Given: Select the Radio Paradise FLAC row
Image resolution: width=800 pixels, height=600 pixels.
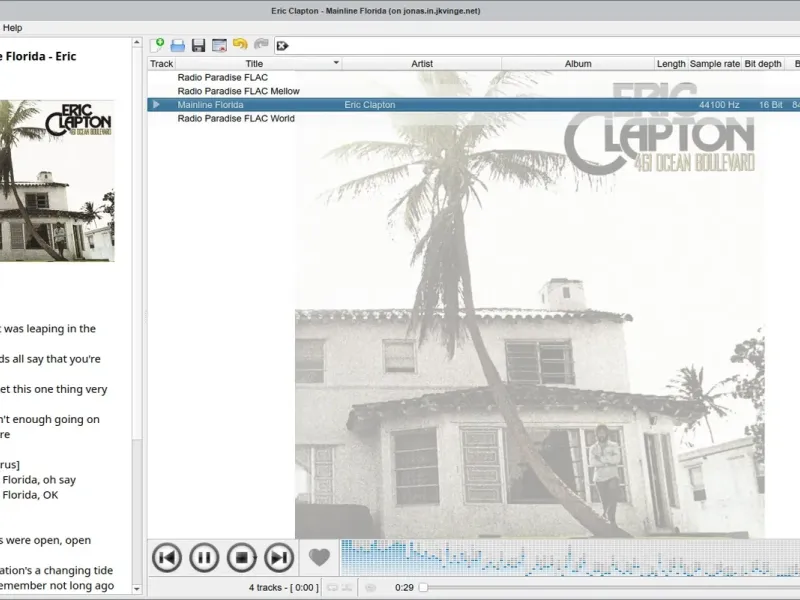Looking at the screenshot, I should (x=473, y=78).
